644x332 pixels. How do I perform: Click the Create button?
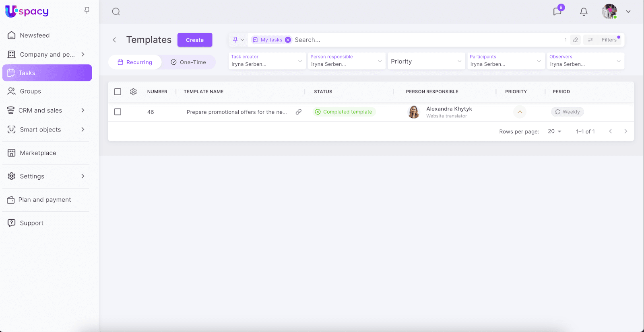[x=195, y=40]
